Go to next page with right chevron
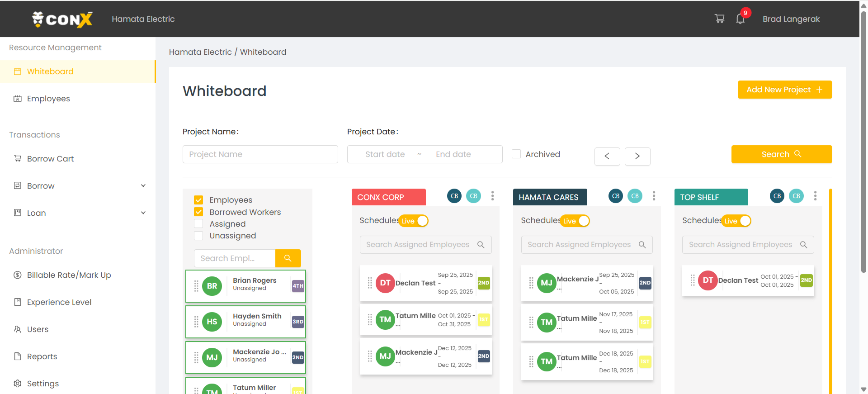This screenshot has width=868, height=394. [x=637, y=157]
